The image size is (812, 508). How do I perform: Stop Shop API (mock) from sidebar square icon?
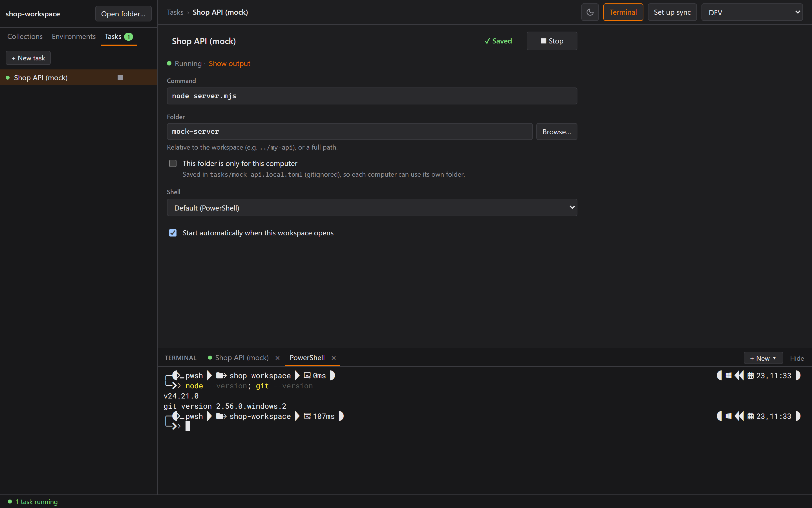pyautogui.click(x=120, y=78)
